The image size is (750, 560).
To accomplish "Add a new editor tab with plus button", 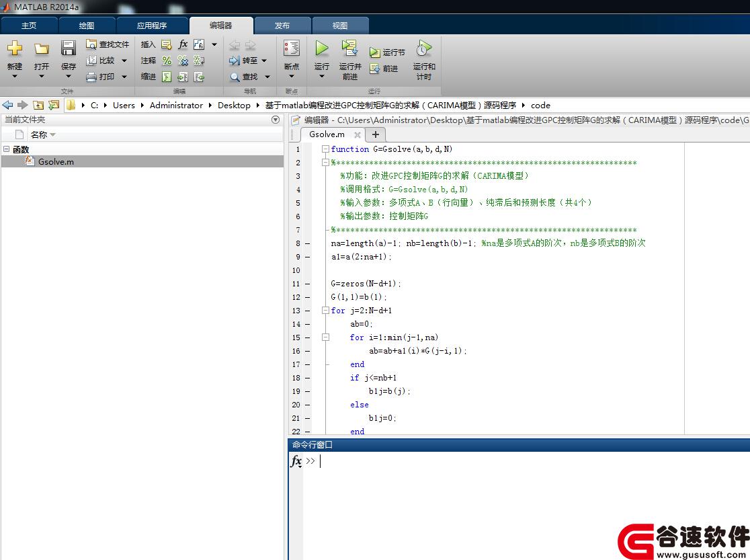I will pyautogui.click(x=376, y=134).
